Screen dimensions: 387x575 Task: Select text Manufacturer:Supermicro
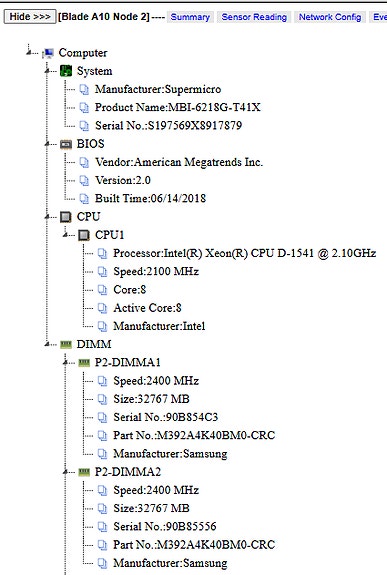158,89
